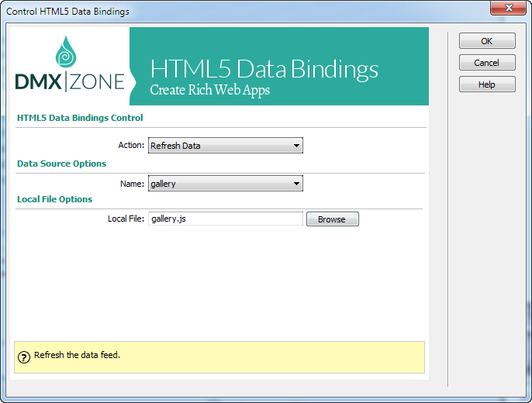
Task: Cancel the HTML5 Data Bindings dialog
Action: (487, 63)
